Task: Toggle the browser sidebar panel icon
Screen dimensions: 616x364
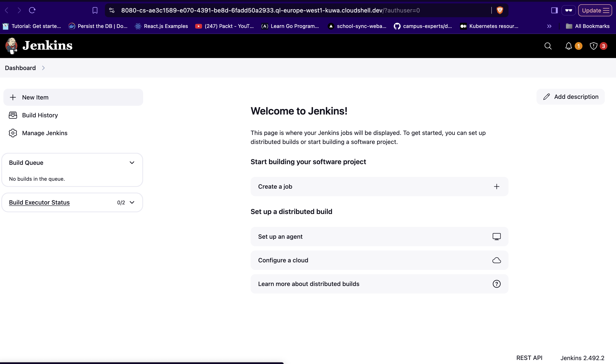Action: (x=554, y=10)
